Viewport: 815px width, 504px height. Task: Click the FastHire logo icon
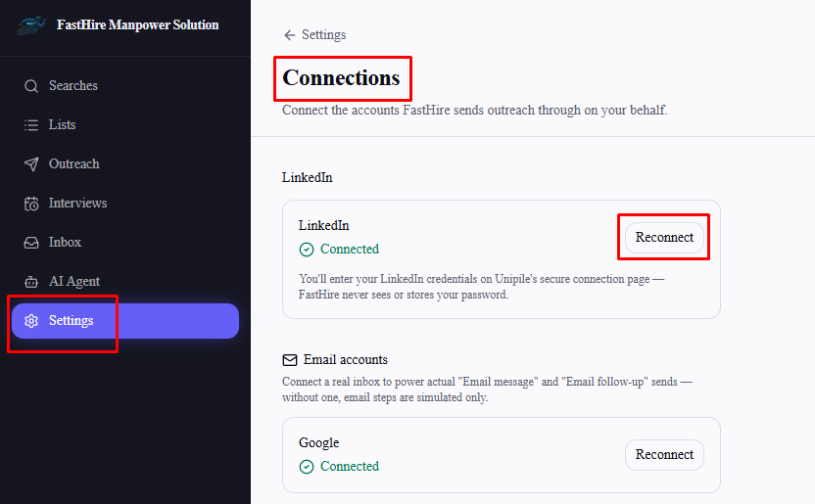pos(31,24)
